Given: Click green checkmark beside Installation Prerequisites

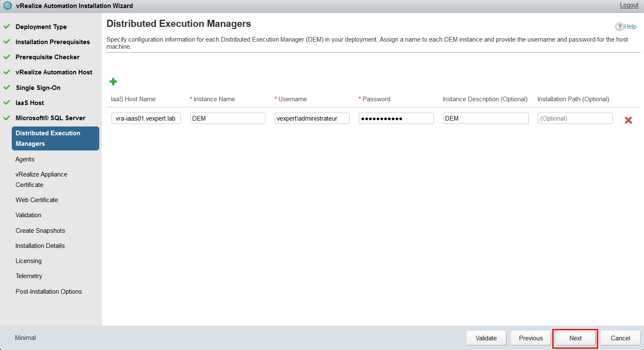Looking at the screenshot, I should (x=7, y=42).
